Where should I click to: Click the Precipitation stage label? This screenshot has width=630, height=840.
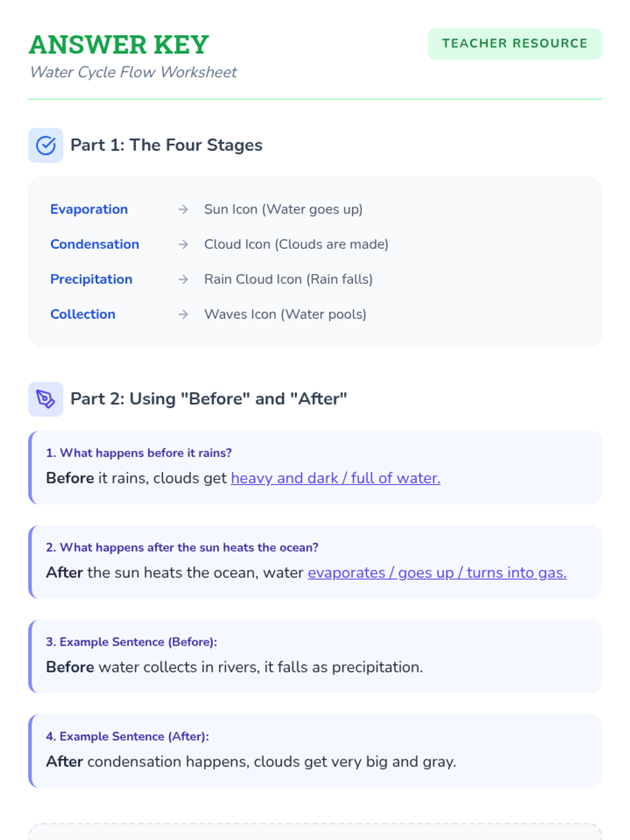pos(91,279)
